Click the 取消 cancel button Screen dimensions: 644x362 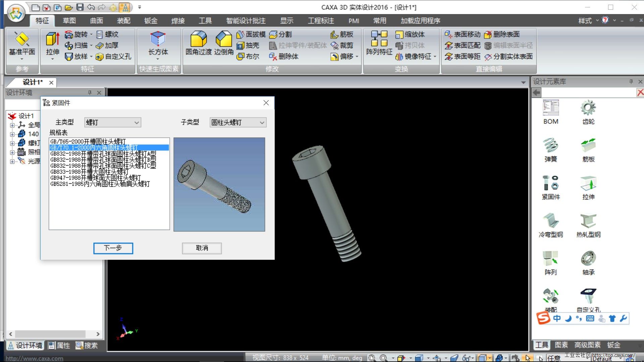point(202,248)
